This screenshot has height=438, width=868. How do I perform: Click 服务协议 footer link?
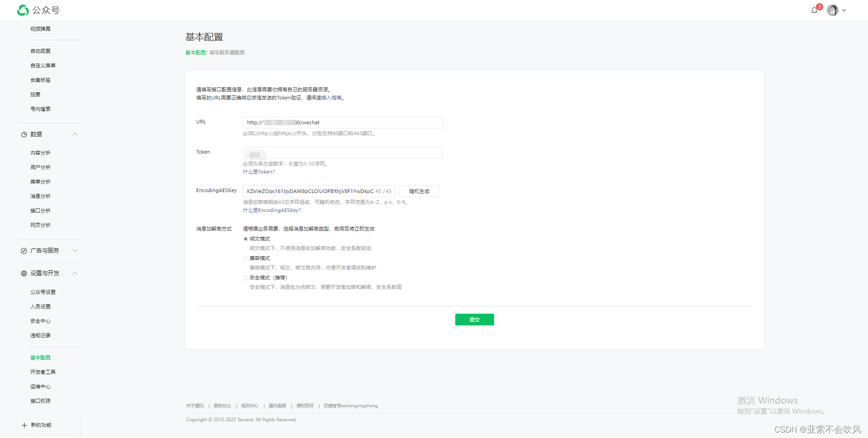[222, 406]
